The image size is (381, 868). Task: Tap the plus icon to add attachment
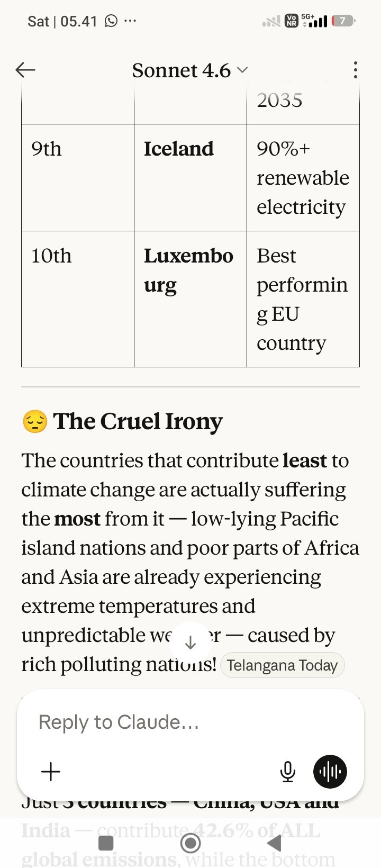[x=51, y=771]
